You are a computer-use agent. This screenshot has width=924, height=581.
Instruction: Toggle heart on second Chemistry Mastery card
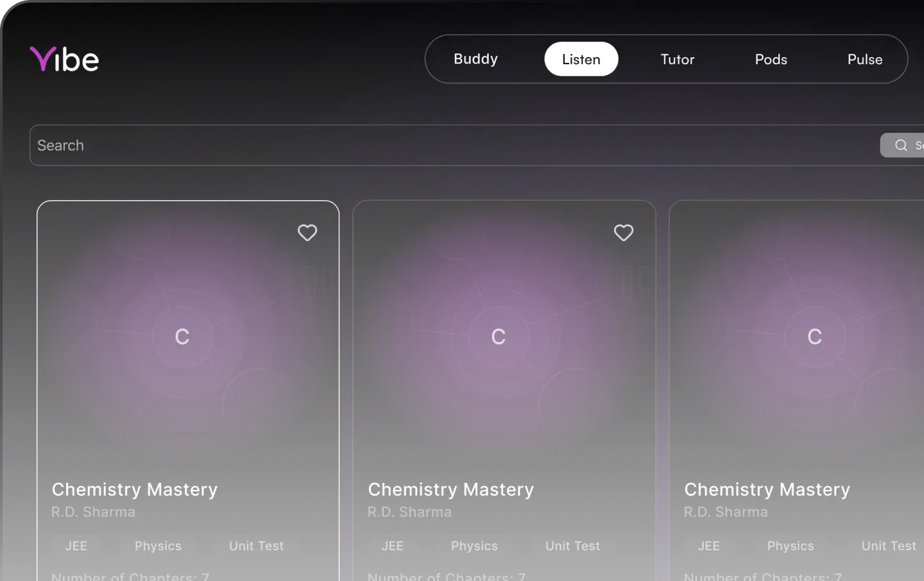tap(623, 233)
